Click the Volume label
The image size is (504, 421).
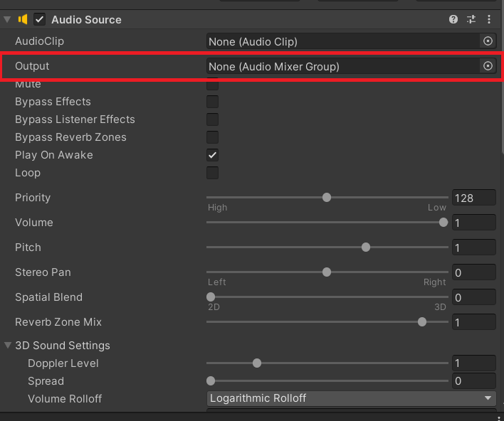[x=34, y=222]
